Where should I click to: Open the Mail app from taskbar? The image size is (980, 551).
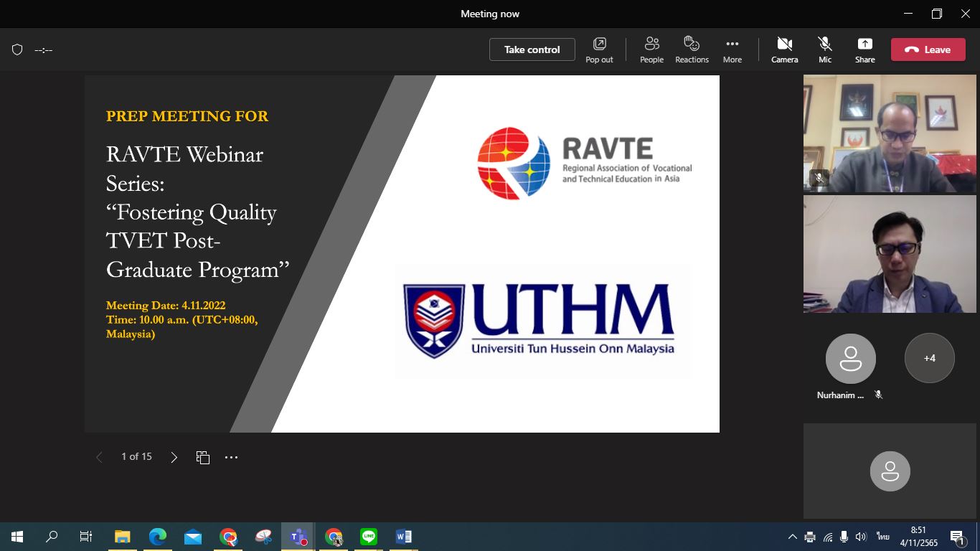193,537
